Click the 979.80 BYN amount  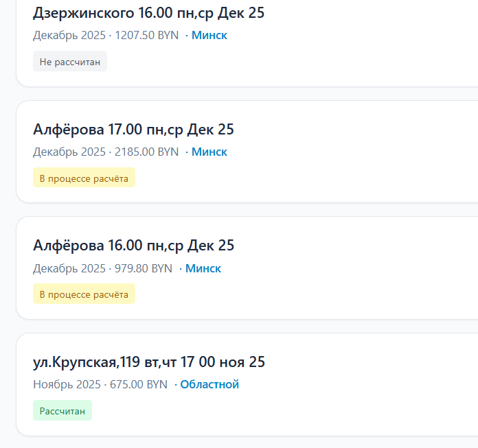[x=143, y=268]
